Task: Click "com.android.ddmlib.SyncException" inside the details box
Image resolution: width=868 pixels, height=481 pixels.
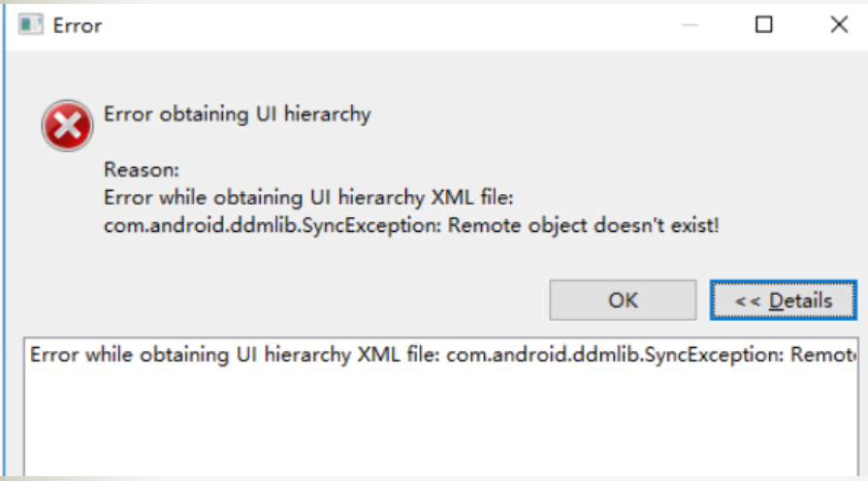Action: pyautogui.click(x=613, y=354)
